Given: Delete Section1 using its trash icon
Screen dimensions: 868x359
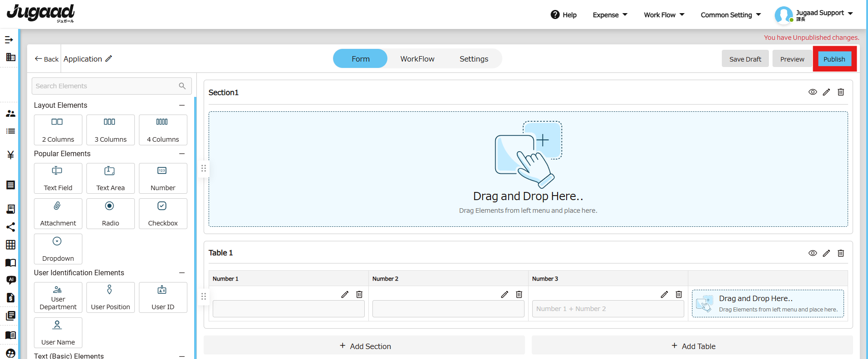Looking at the screenshot, I should click(x=840, y=92).
